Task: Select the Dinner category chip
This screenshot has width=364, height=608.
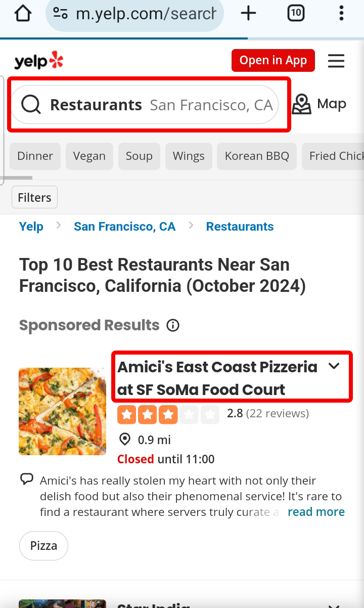Action: [x=35, y=156]
